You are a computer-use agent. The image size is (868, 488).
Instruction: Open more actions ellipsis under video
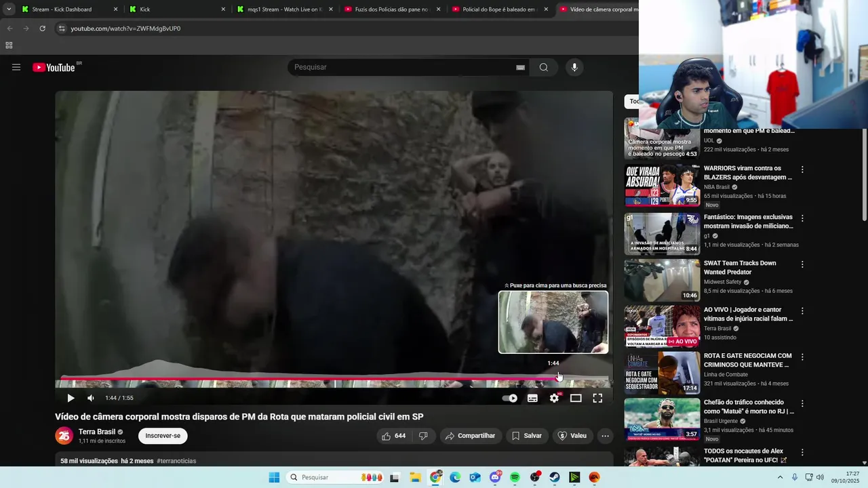click(x=606, y=436)
